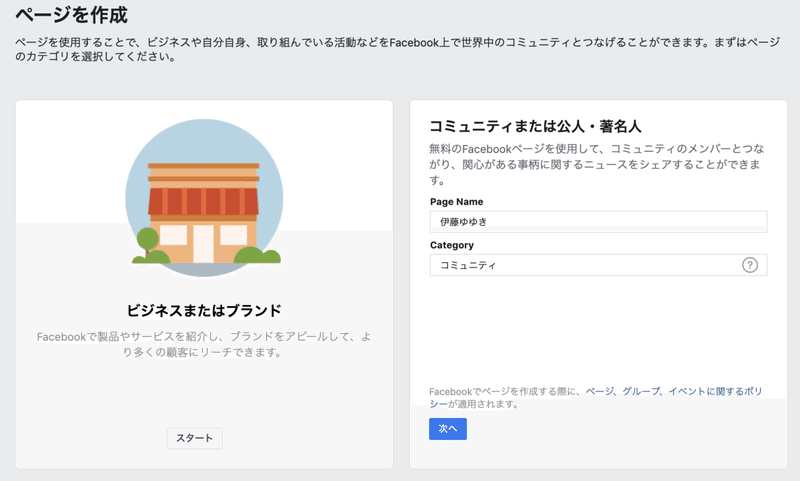Image resolution: width=800 pixels, height=481 pixels.
Task: Click the description starting with 無料のFacebookページを使用して
Action: pyautogui.click(x=596, y=164)
